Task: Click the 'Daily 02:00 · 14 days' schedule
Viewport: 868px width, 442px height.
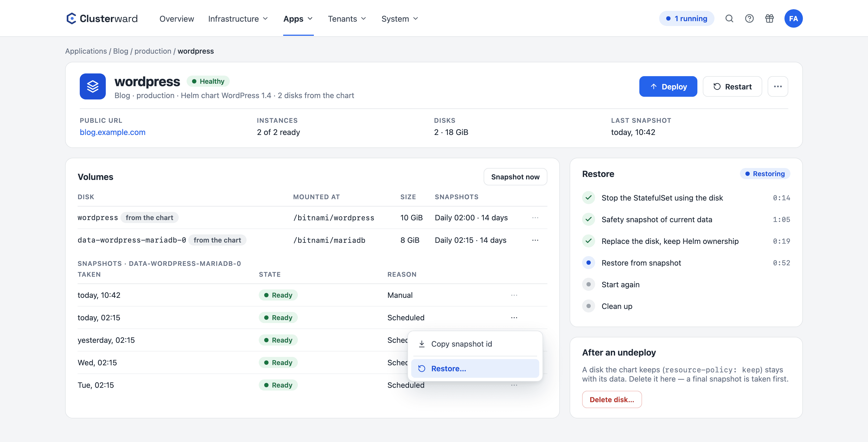Action: tap(471, 218)
